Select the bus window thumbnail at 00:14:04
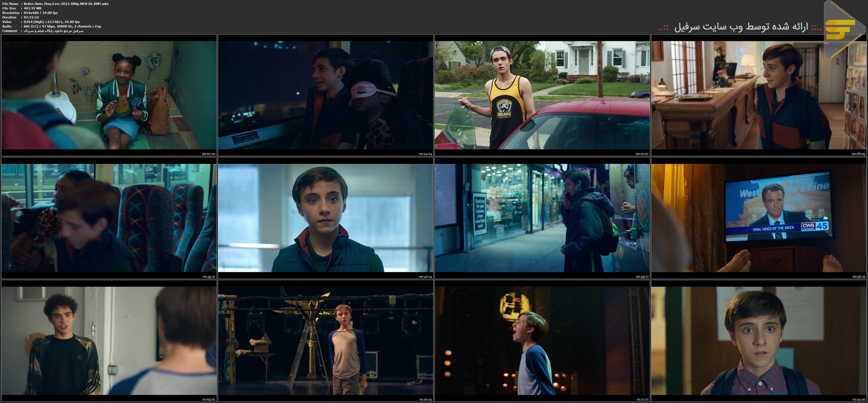This screenshot has height=403, width=868. (326, 95)
